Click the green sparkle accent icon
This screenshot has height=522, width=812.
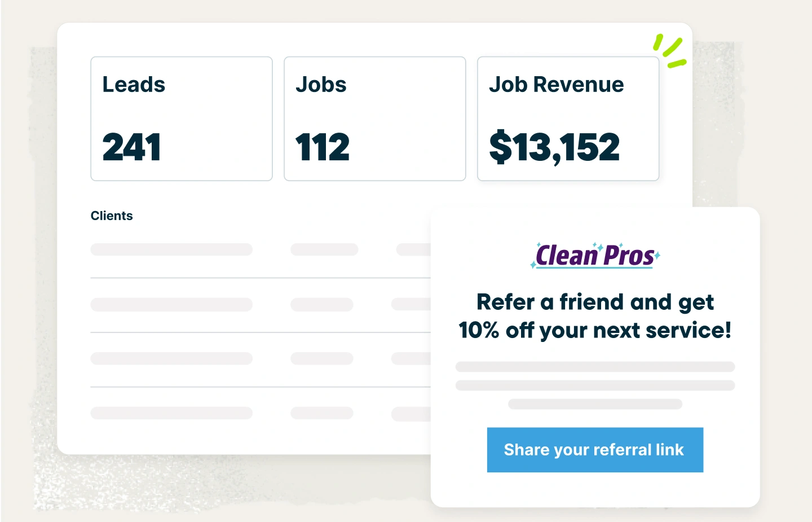pos(670,51)
